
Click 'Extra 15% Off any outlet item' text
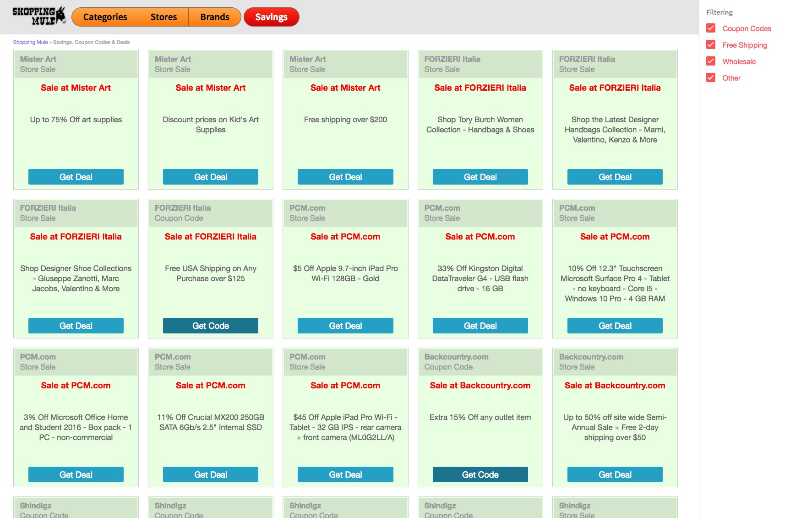480,417
